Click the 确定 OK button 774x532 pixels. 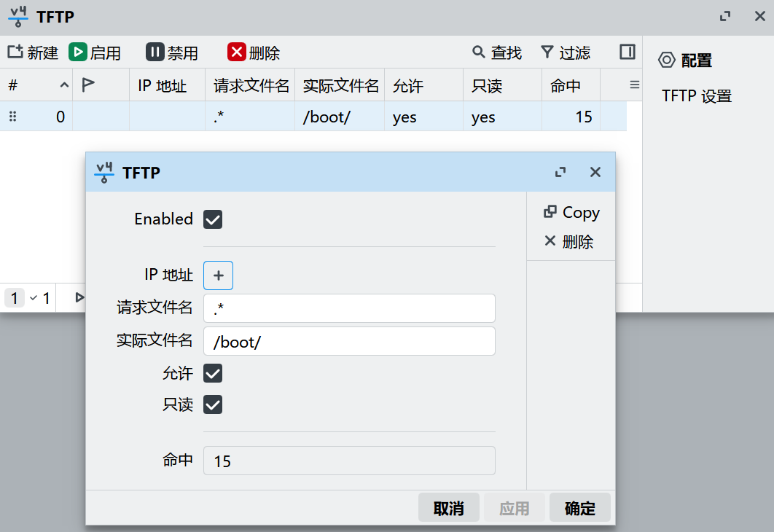point(580,508)
